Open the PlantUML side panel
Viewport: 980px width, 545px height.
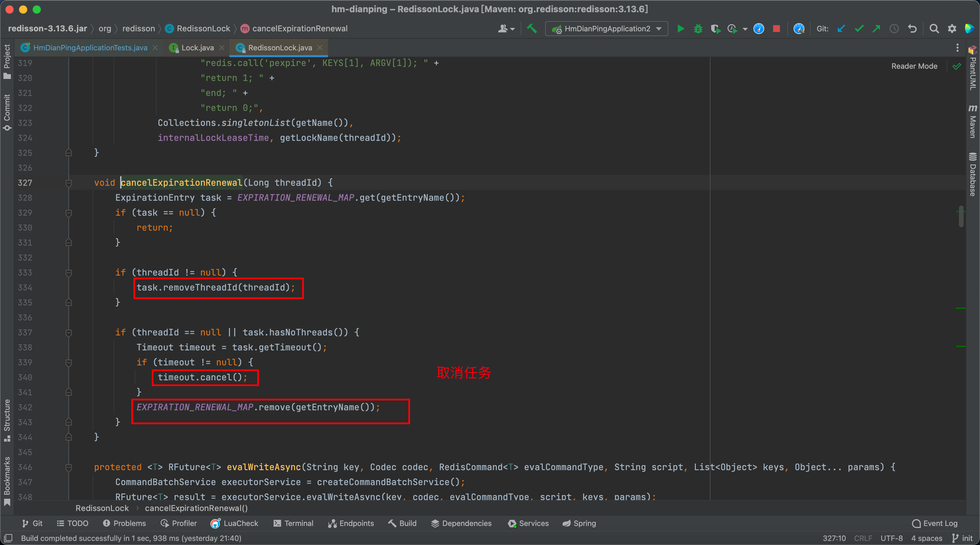click(973, 68)
